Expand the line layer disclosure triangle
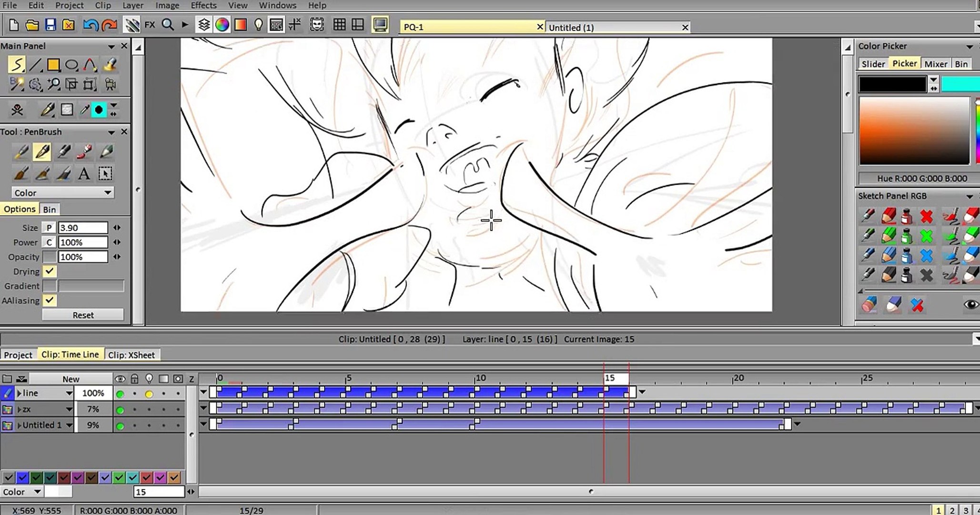Image resolution: width=980 pixels, height=515 pixels. click(20, 393)
